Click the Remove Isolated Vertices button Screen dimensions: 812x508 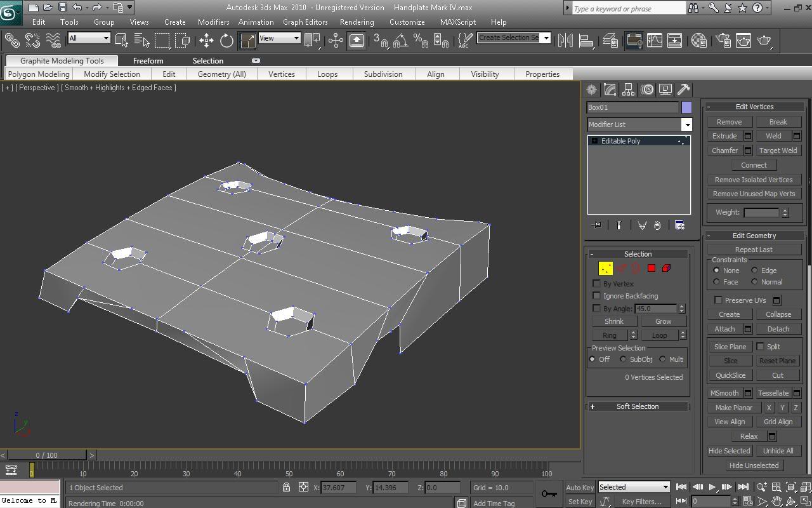click(754, 180)
